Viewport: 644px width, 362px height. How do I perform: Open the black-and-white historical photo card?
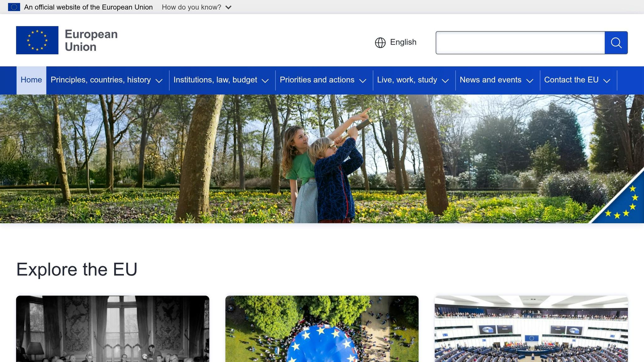pyautogui.click(x=113, y=329)
